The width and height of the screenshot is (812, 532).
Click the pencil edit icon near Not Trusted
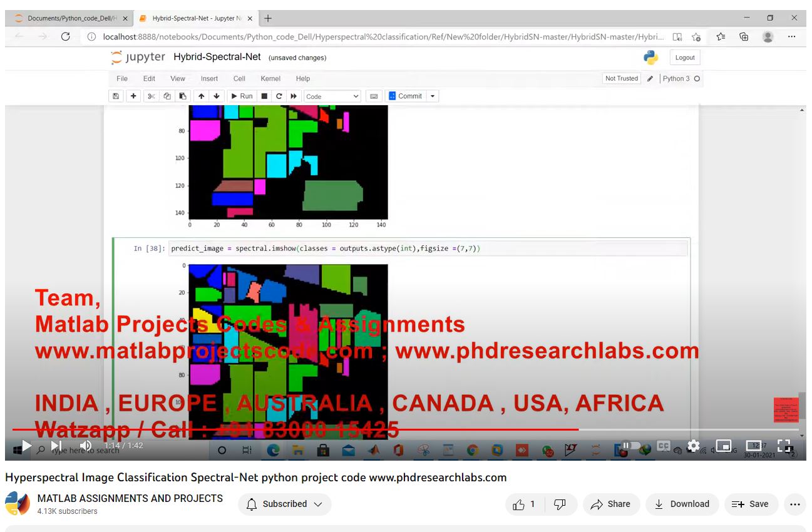coord(650,79)
